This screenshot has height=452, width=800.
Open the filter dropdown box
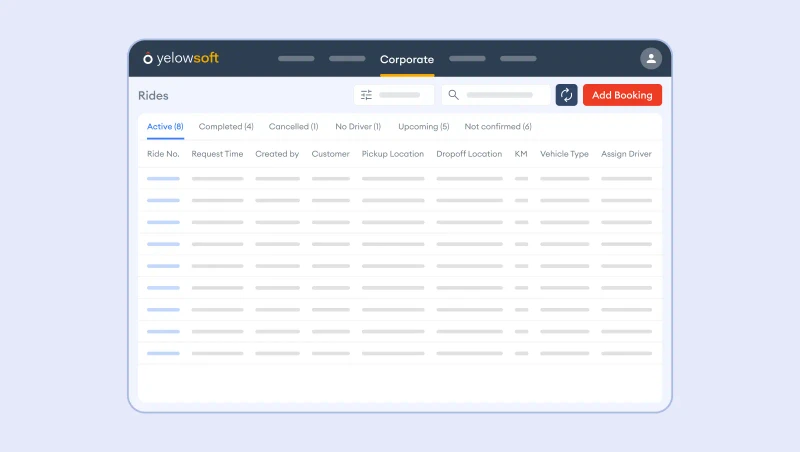pos(394,95)
